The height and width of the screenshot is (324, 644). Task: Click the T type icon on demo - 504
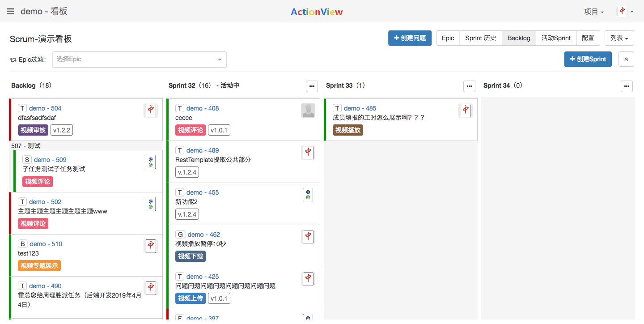click(22, 108)
